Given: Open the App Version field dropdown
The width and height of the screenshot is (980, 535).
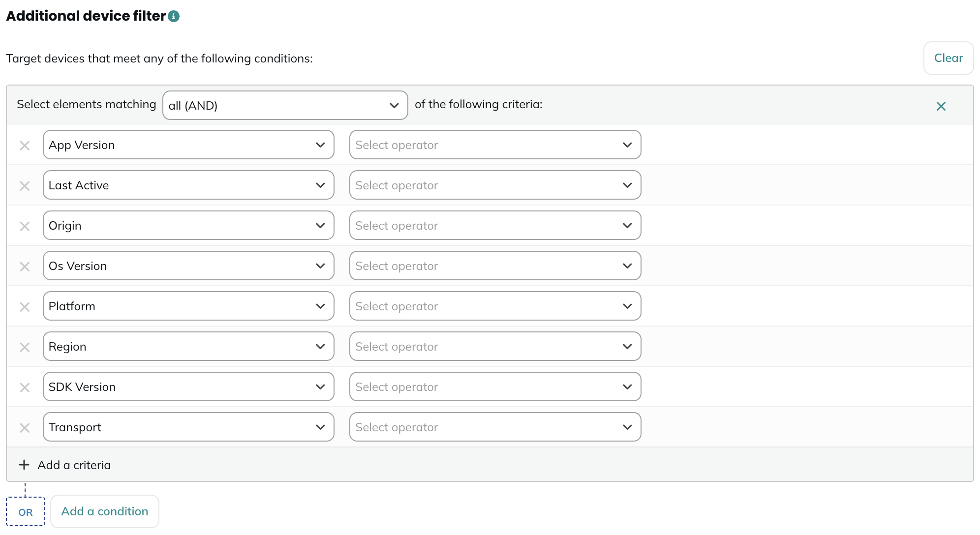Looking at the screenshot, I should pos(188,145).
